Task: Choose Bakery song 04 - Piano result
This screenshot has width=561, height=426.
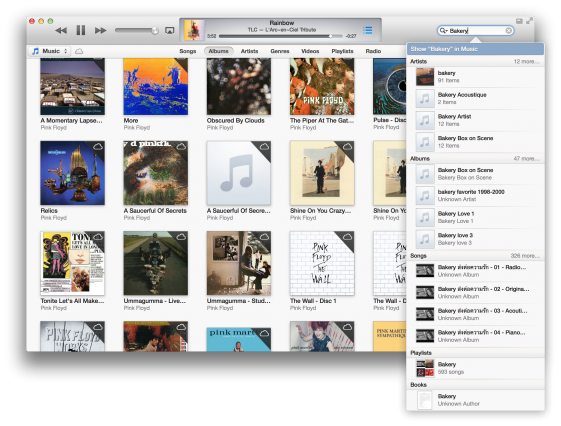Action: (x=475, y=336)
